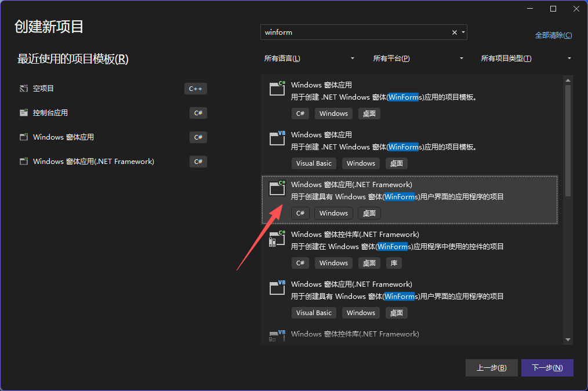
Task: Click the scrollbar down arrow
Action: [x=568, y=339]
